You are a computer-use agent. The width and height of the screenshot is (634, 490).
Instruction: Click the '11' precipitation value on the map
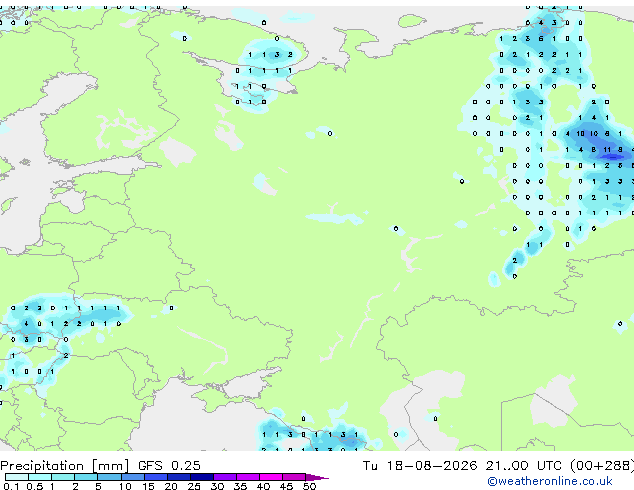[x=607, y=150]
